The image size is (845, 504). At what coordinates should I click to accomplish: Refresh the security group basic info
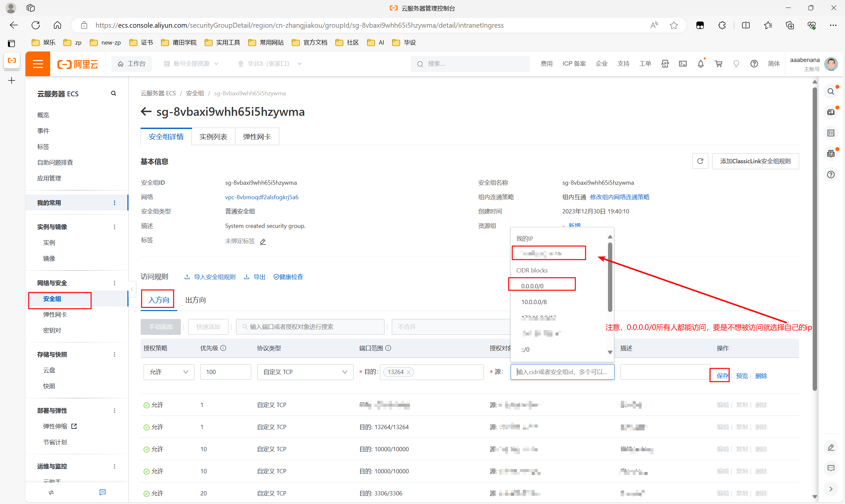pos(700,161)
